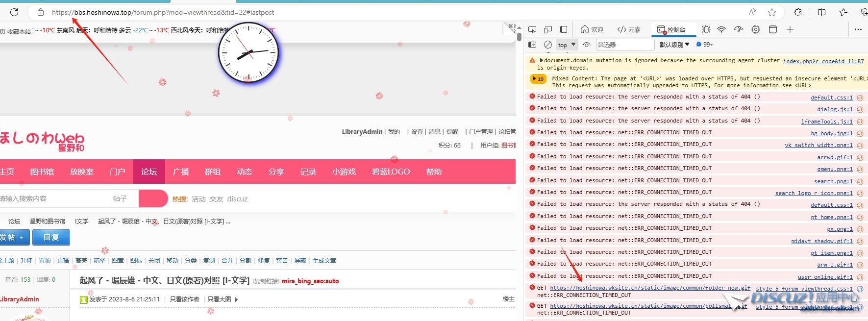This screenshot has width=868, height=321.
Task: Open the Memory chip panel icon
Action: (756, 29)
